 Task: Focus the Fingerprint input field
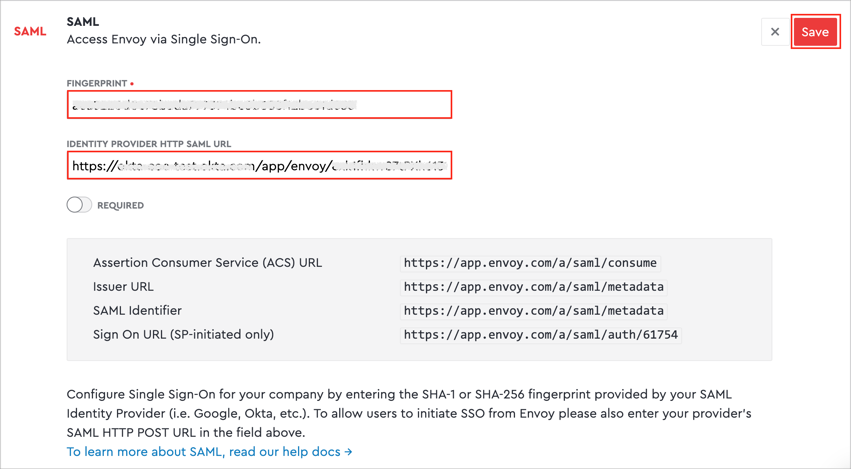259,105
